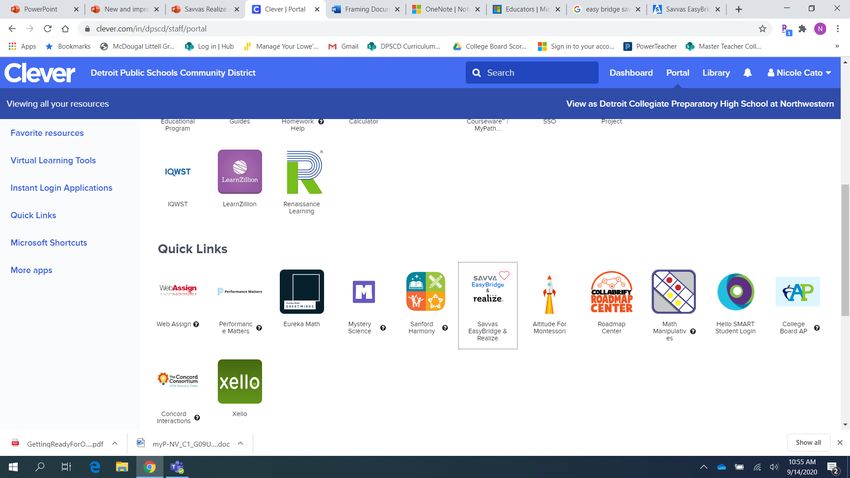850x478 pixels.
Task: Expand myP-NV doc download options
Action: [x=240, y=443]
